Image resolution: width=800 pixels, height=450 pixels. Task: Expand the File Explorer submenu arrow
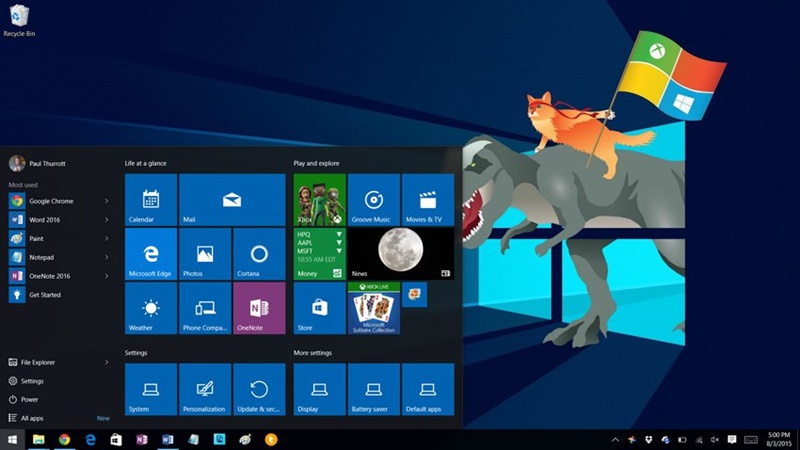coord(107,362)
